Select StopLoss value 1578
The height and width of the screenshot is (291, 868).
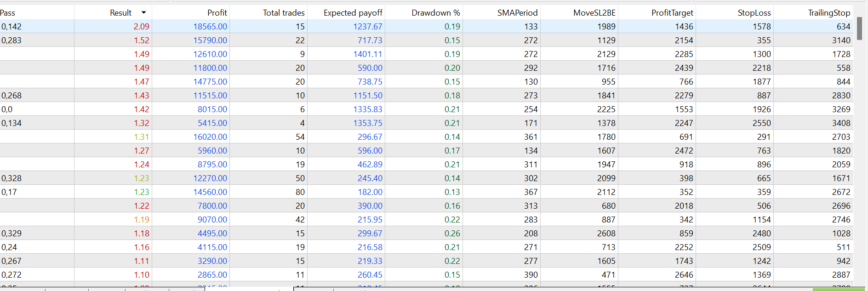tap(761, 27)
